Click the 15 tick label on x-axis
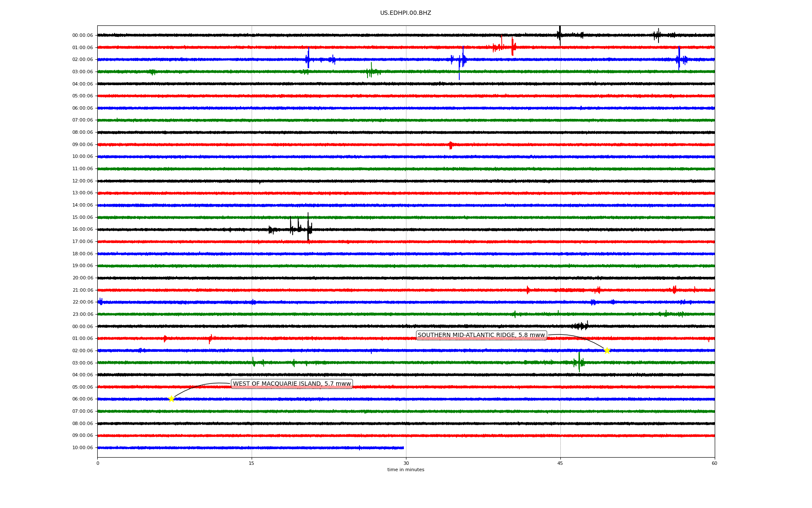Screen dimensions: 812x508 pyautogui.click(x=252, y=463)
